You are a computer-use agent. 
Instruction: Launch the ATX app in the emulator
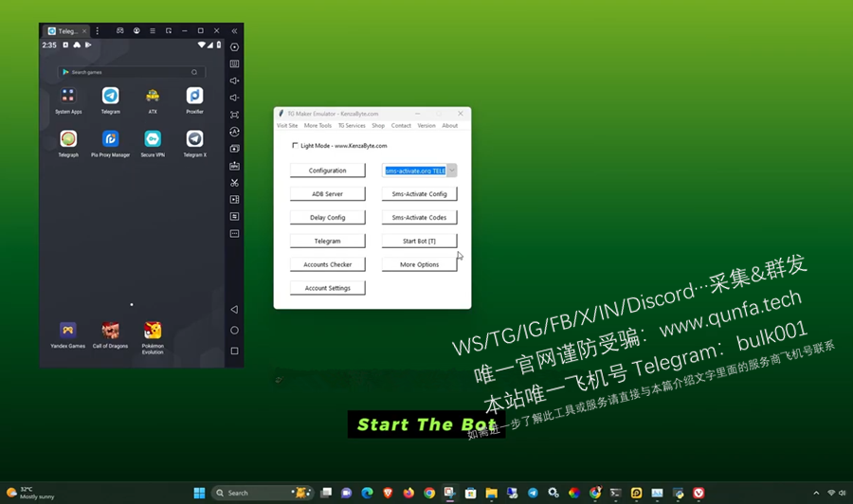click(153, 96)
